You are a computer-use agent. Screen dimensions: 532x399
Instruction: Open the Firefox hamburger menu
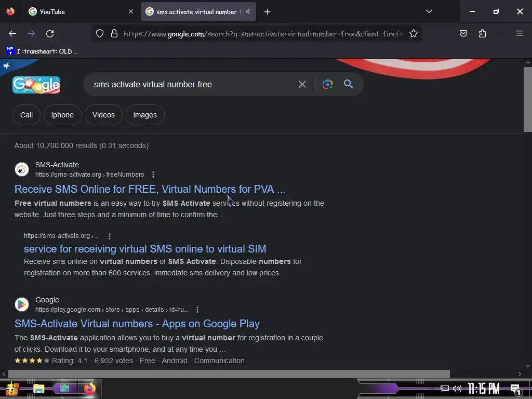point(519,33)
